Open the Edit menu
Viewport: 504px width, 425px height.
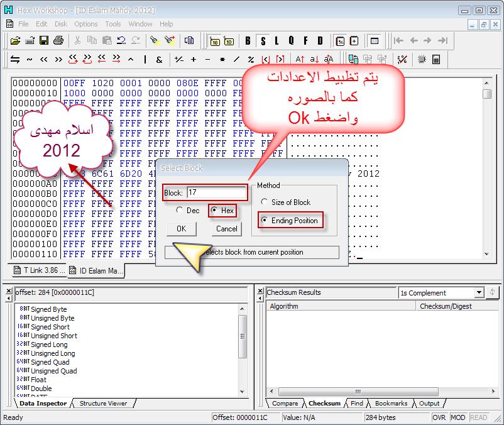(41, 24)
